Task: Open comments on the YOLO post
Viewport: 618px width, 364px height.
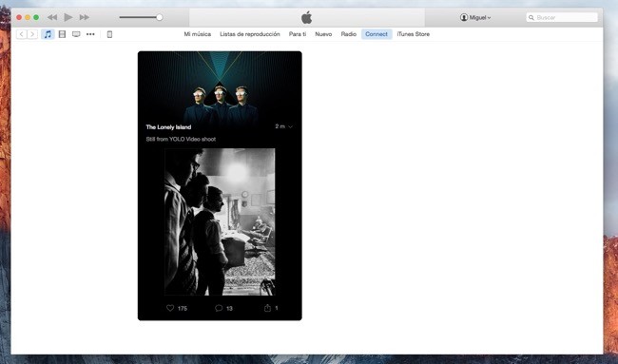Action: (x=219, y=308)
